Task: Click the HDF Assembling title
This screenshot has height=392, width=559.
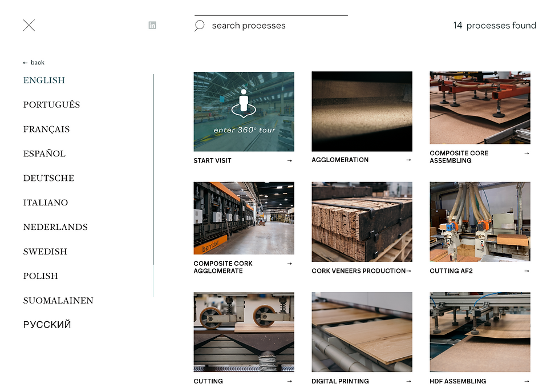Action: (457, 381)
